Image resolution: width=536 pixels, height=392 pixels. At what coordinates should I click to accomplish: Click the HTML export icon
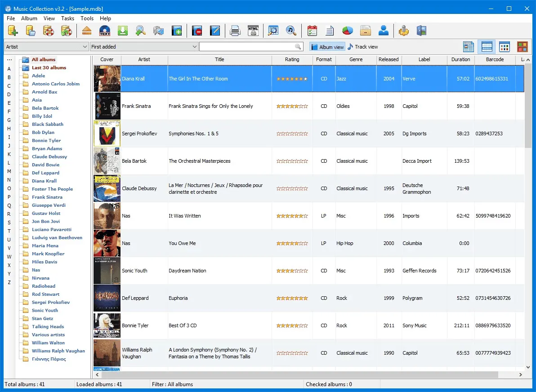[253, 31]
